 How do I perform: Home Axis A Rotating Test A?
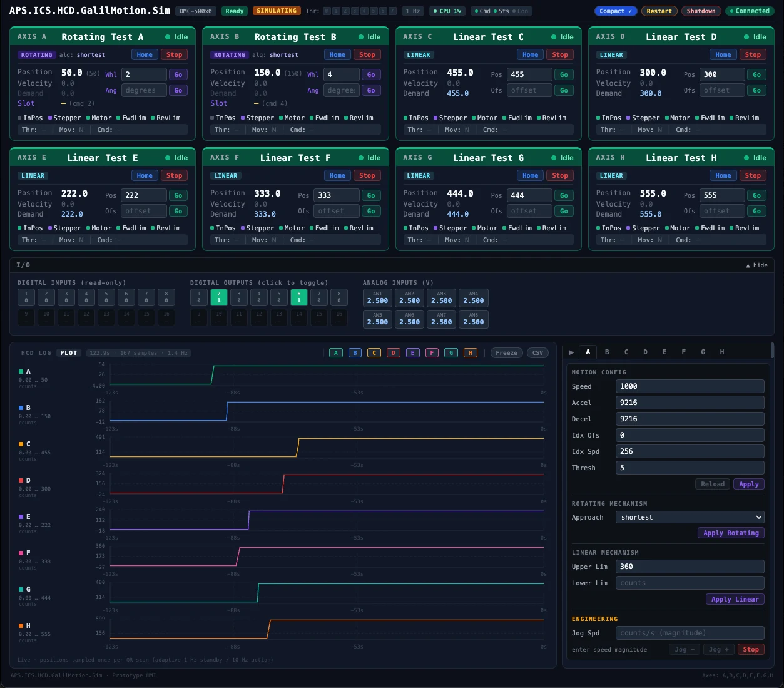(x=145, y=55)
